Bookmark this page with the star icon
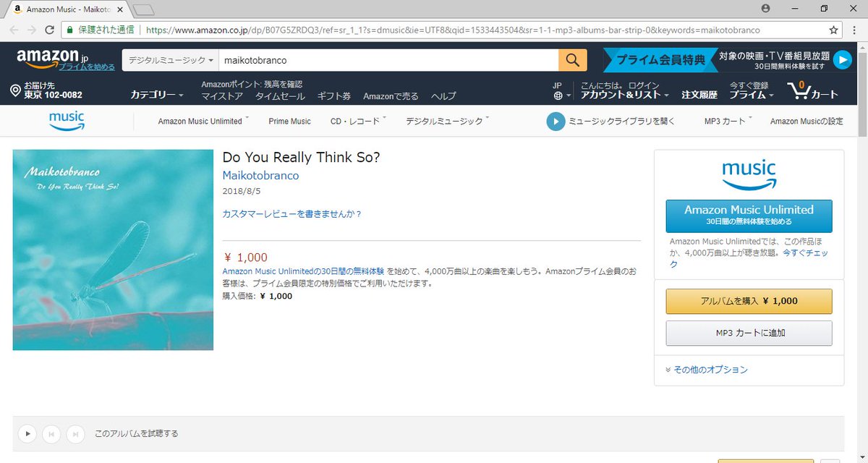 click(833, 30)
